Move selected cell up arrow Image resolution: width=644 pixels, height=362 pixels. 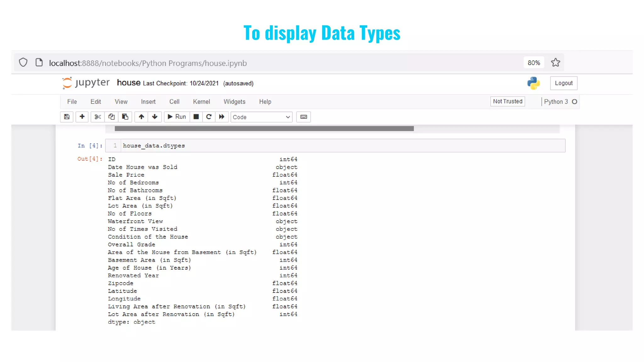(x=142, y=117)
